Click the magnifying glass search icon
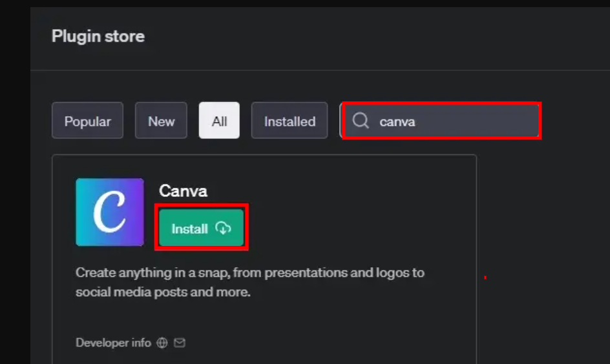610x364 pixels. click(360, 121)
